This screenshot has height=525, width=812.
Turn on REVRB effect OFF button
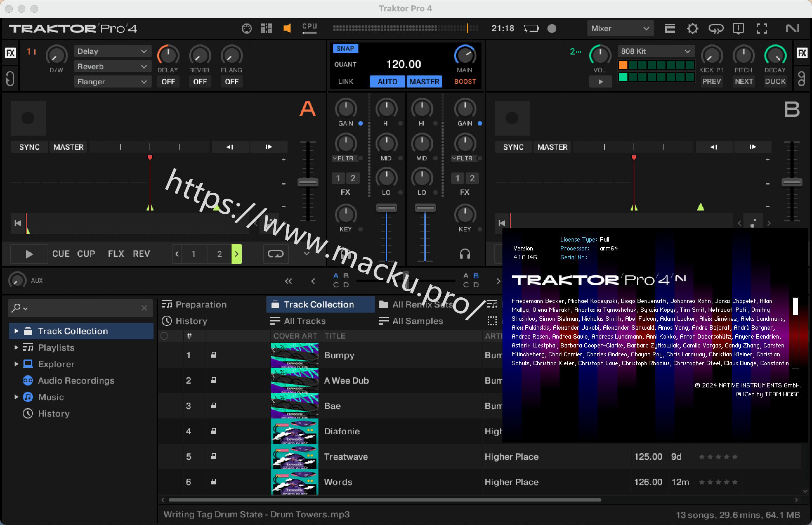click(x=200, y=82)
